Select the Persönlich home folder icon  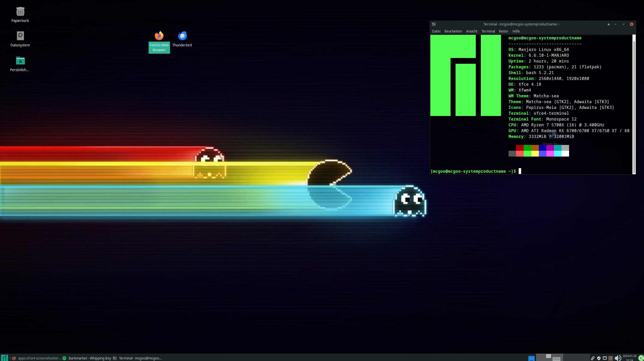click(20, 61)
